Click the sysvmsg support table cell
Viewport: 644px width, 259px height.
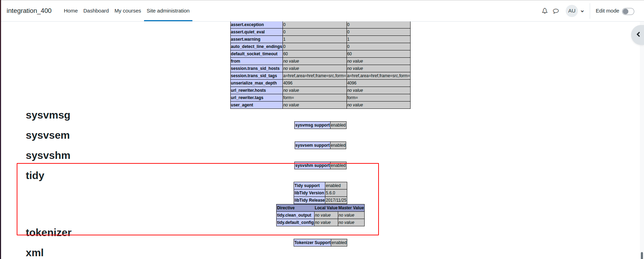pos(312,125)
